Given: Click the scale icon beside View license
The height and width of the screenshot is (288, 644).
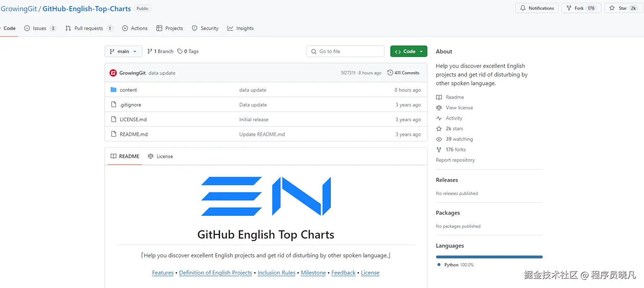Looking at the screenshot, I should [439, 108].
